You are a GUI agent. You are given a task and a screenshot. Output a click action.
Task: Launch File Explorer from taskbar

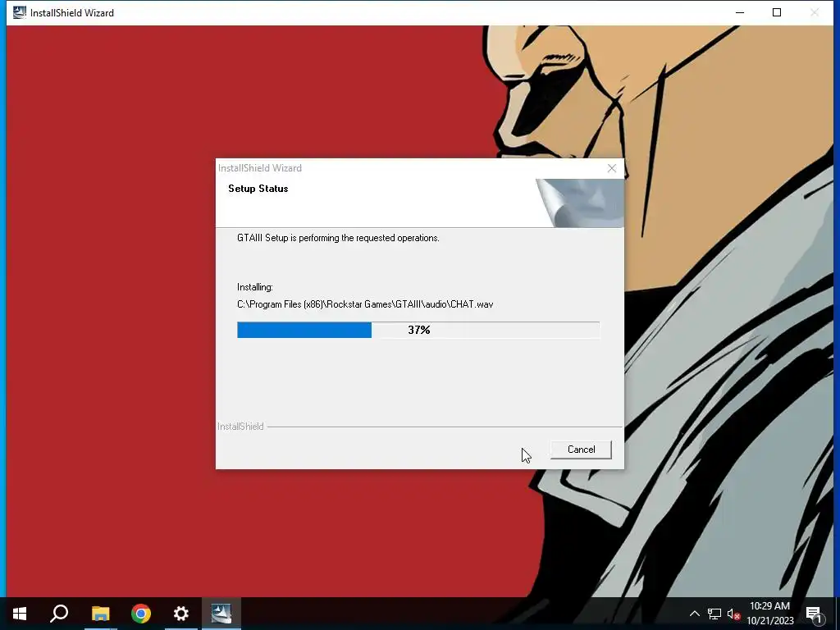100,614
